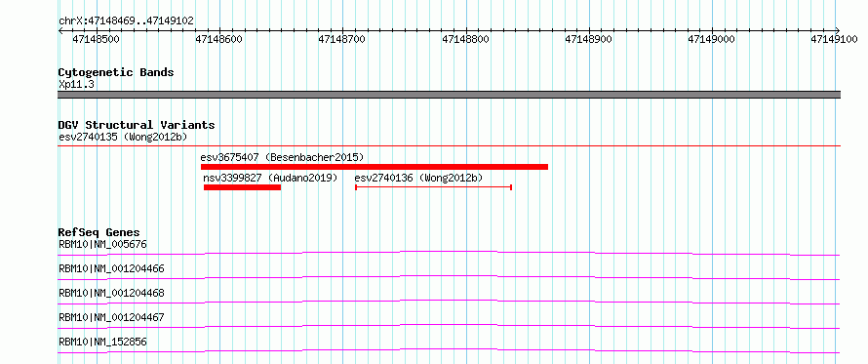Image resolution: width=868 pixels, height=364 pixels.
Task: Click the esv3675407 (Besenbacher2015) variant bar
Action: tap(375, 167)
